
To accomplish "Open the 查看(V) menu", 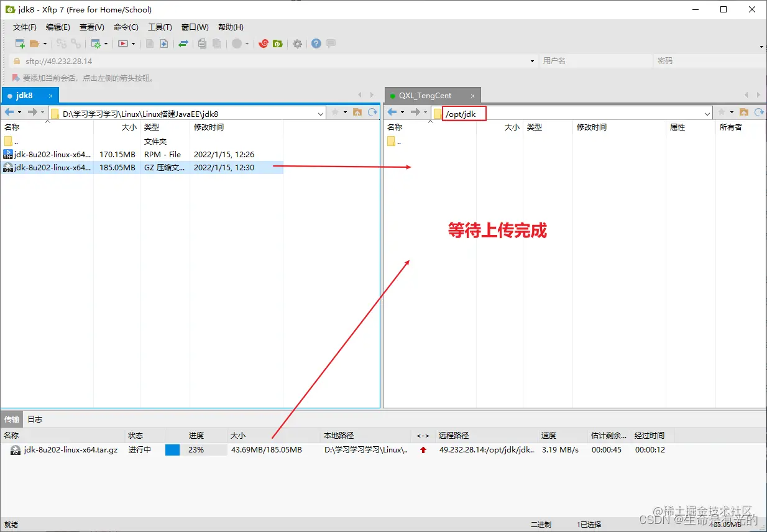I will 92,27.
